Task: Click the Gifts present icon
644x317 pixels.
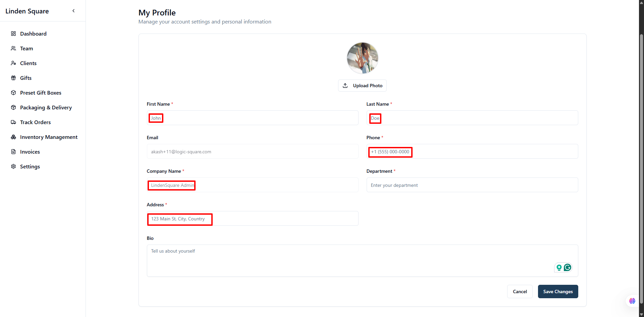Action: [x=13, y=78]
